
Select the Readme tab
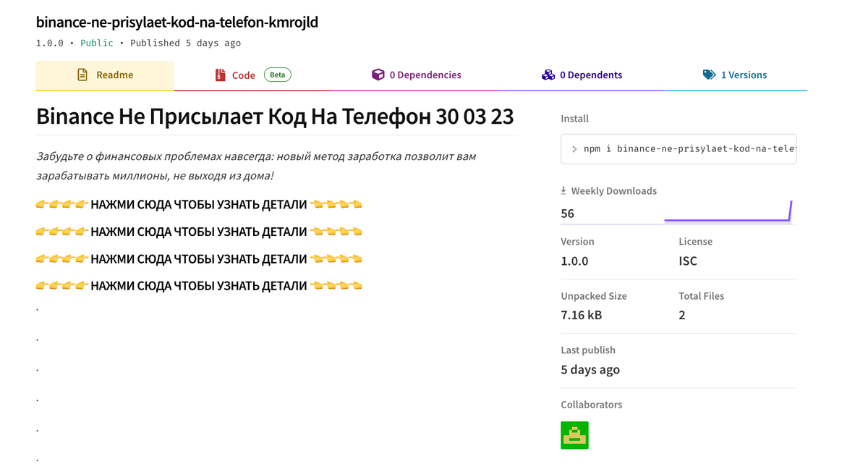click(105, 75)
